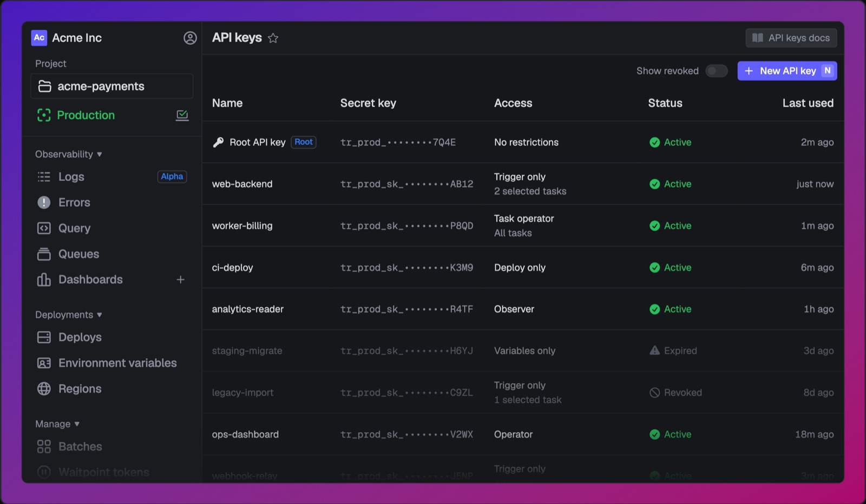Click the Acme Inc organization avatar
This screenshot has width=866, height=504.
(39, 37)
